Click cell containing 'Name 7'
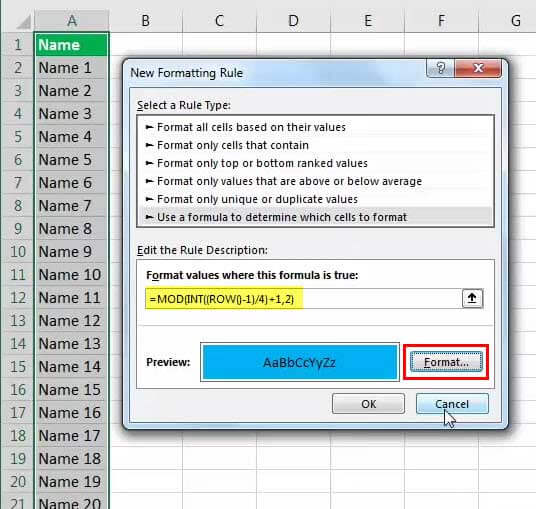Screen dimensions: 536x509 click(72, 205)
